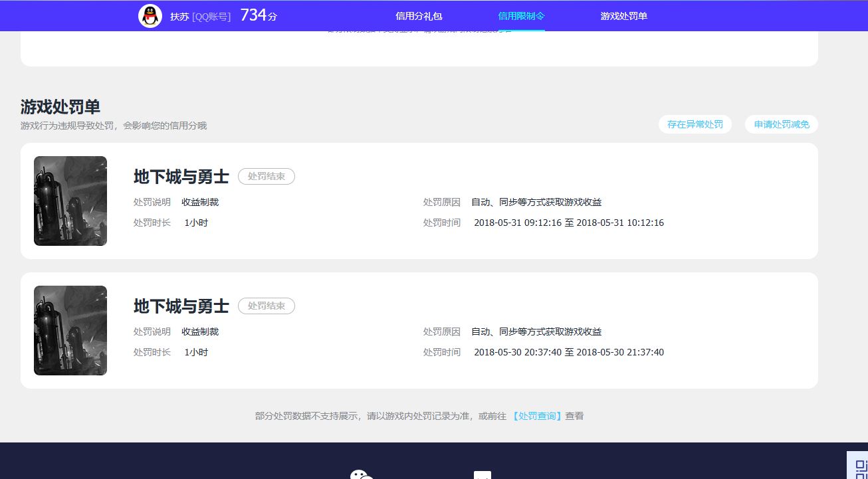Click the 734分 credit score
868x479 pixels.
(x=259, y=15)
